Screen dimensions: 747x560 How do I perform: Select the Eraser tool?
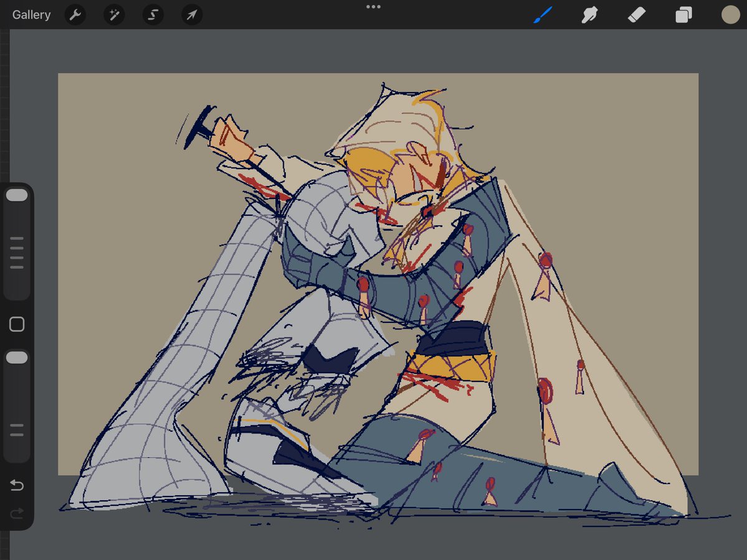coord(637,15)
